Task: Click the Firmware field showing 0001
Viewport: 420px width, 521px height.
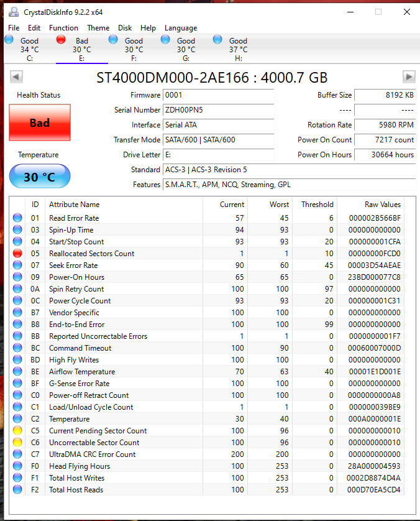Action: click(x=219, y=95)
